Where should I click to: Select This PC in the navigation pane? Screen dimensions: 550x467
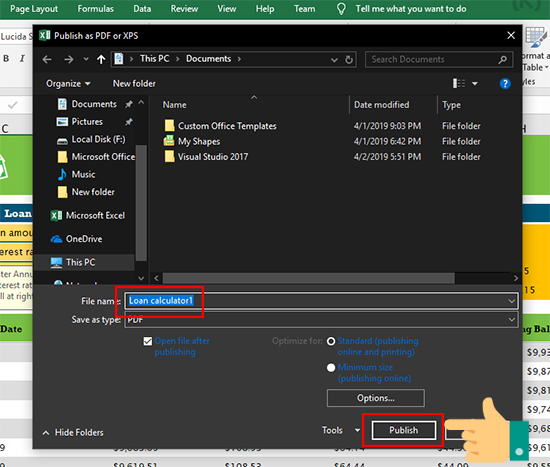(x=80, y=262)
